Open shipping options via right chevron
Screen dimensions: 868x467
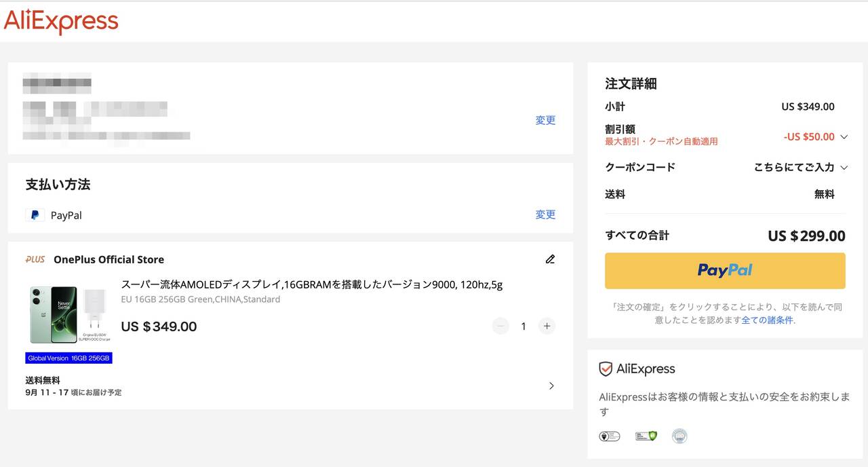pos(551,386)
